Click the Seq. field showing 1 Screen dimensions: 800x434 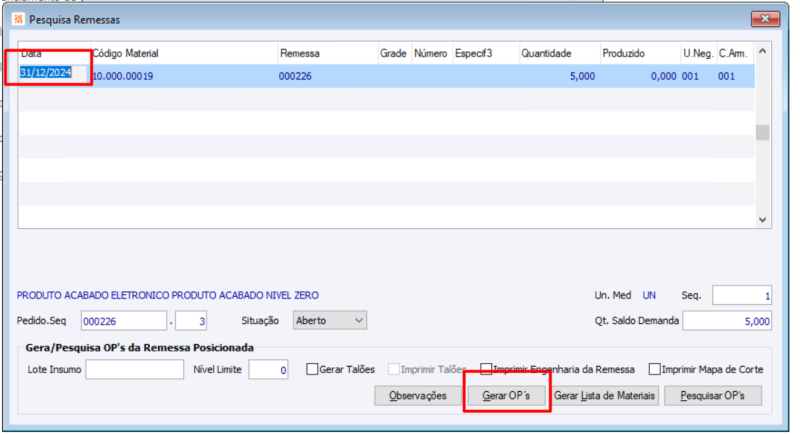(742, 295)
